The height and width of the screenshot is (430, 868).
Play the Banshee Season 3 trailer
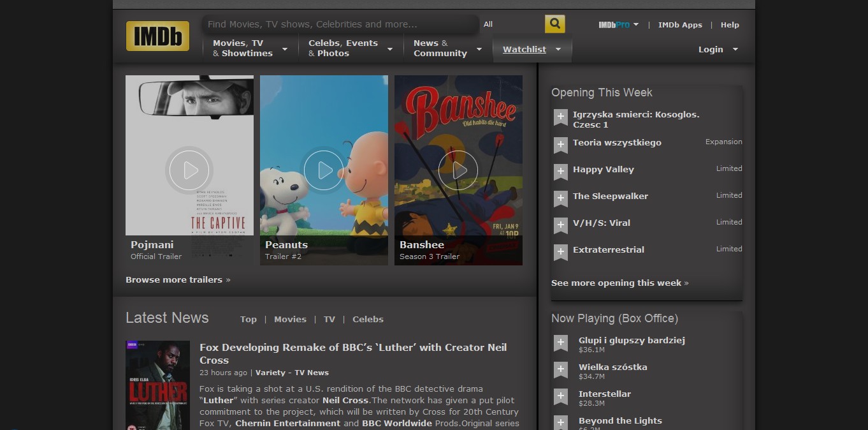pyautogui.click(x=458, y=170)
